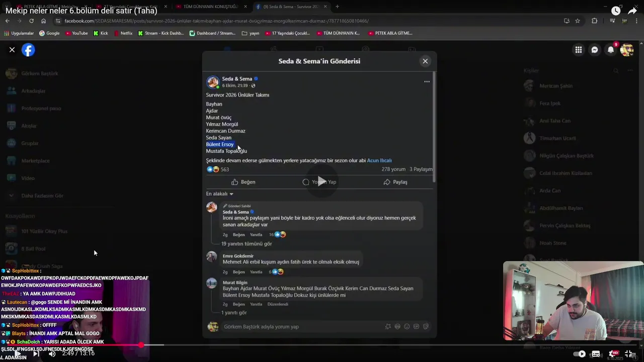
Task: Open Kick bookmark in bookmarks bar
Action: [101, 33]
